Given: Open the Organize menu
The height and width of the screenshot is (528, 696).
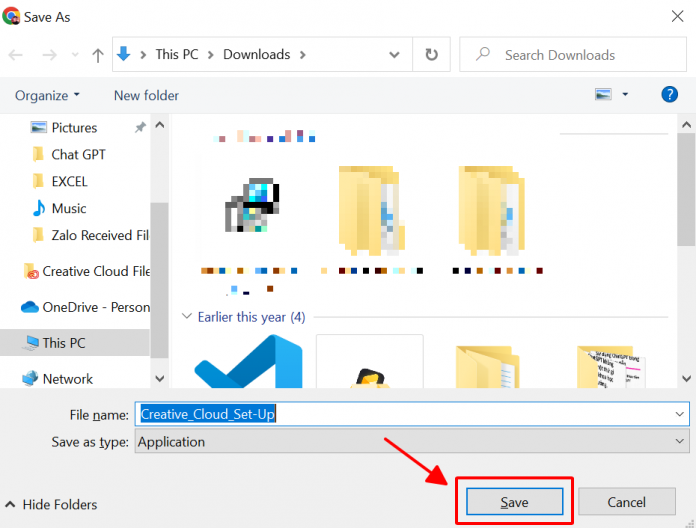Looking at the screenshot, I should point(47,95).
